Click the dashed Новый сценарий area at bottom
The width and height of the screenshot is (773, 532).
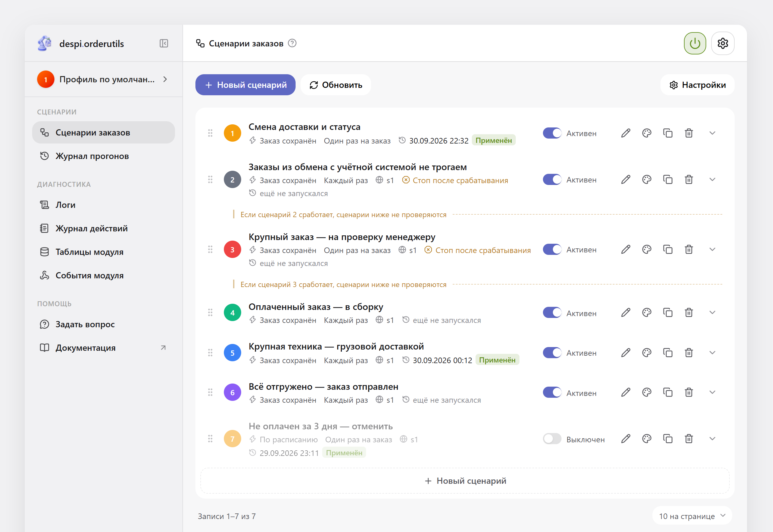(465, 481)
